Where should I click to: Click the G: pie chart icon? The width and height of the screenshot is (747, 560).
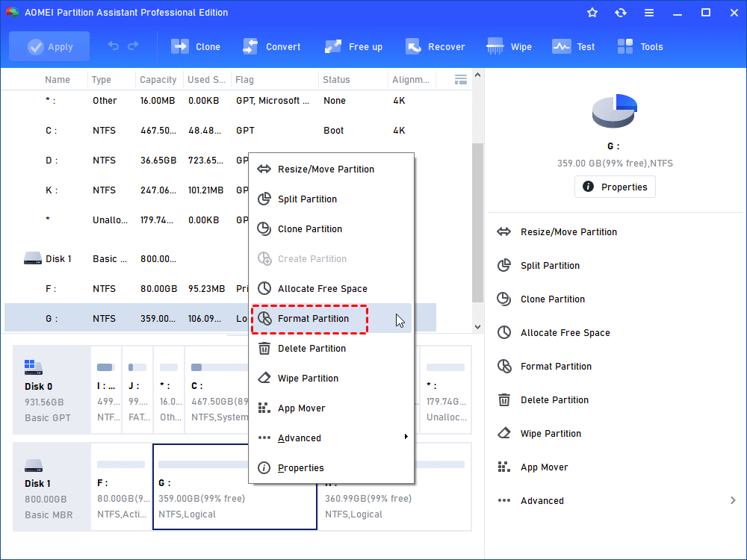[x=615, y=111]
